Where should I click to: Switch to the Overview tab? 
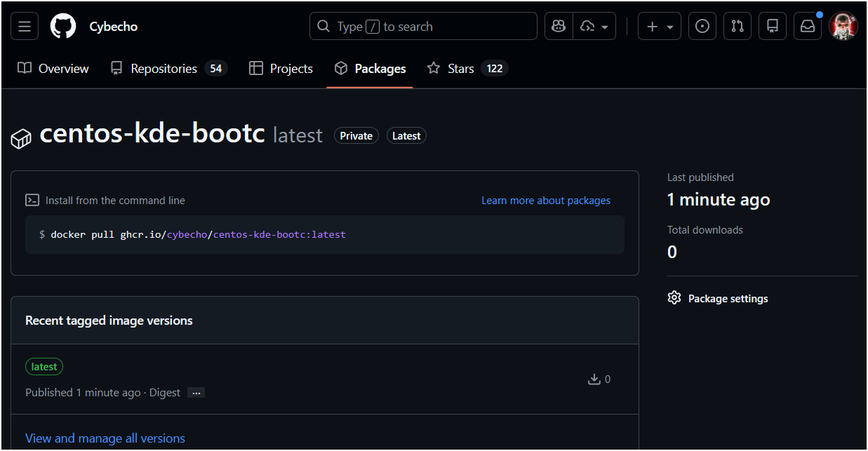coord(53,69)
